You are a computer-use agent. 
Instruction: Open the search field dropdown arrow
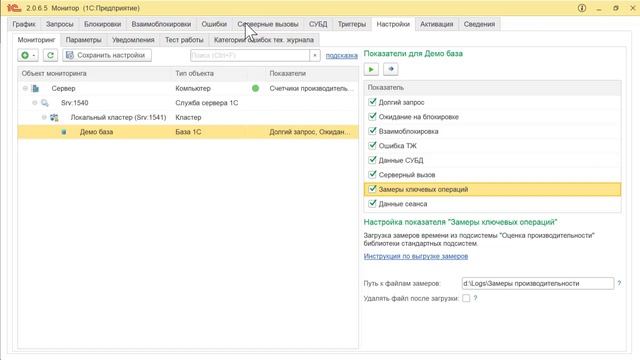pos(315,56)
